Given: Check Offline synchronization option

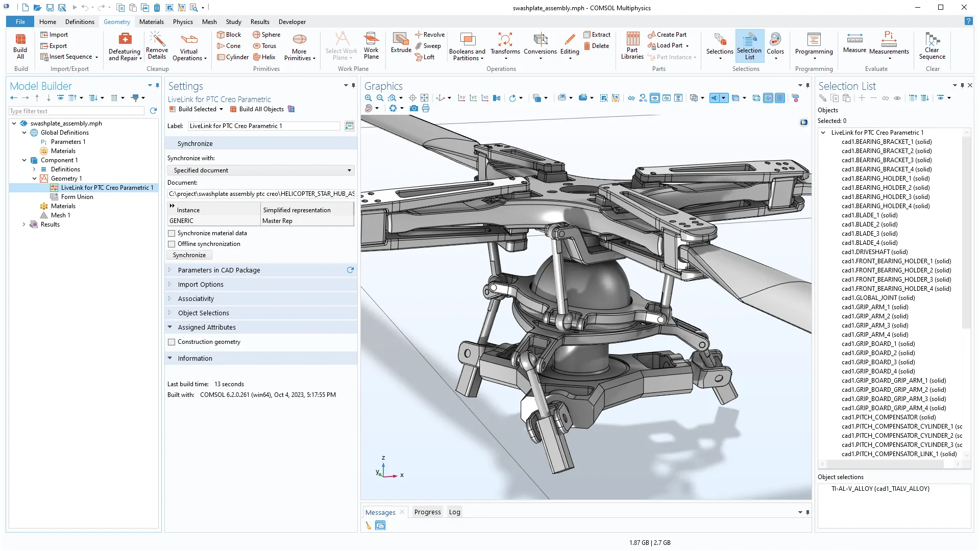Looking at the screenshot, I should click(172, 244).
